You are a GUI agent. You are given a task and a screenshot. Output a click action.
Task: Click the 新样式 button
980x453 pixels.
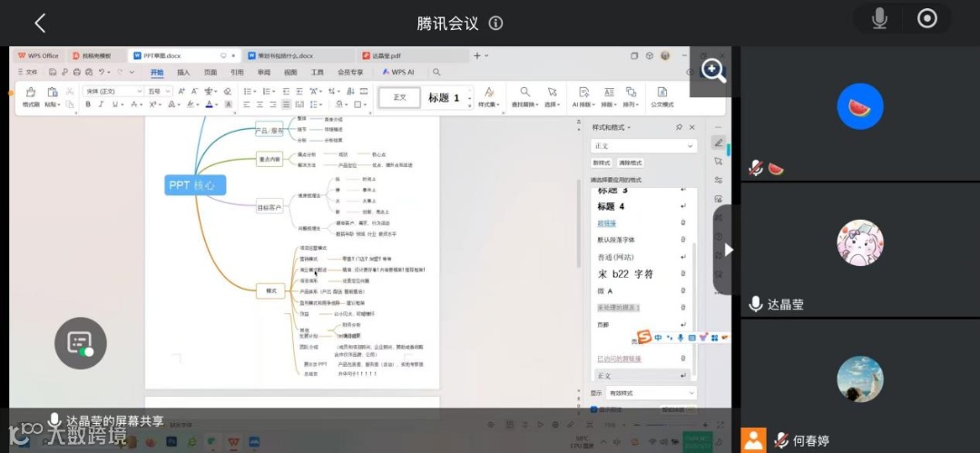[x=602, y=162]
